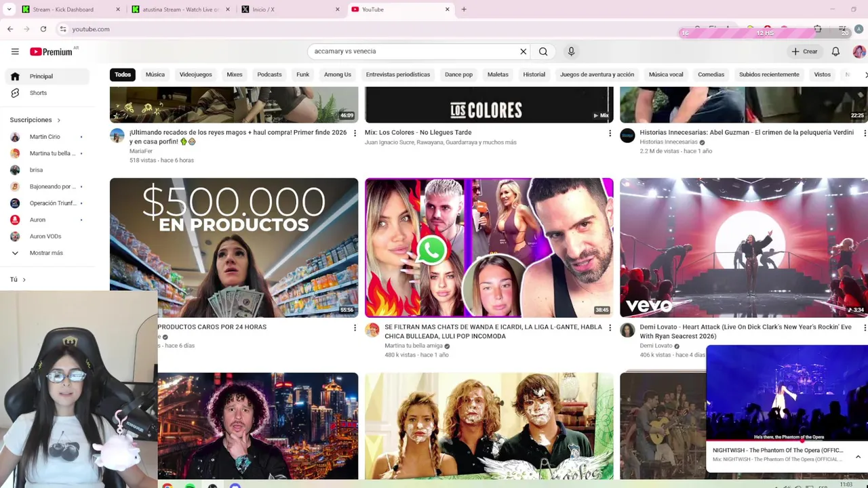Viewport: 868px width, 488px height.
Task: Select the Música filter chip
Action: click(x=155, y=75)
